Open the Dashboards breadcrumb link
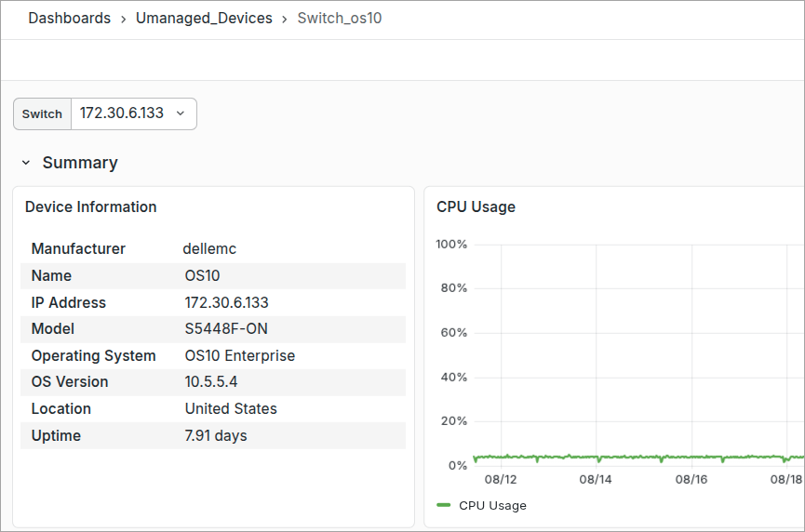Viewport: 805px width, 532px height. coord(69,18)
